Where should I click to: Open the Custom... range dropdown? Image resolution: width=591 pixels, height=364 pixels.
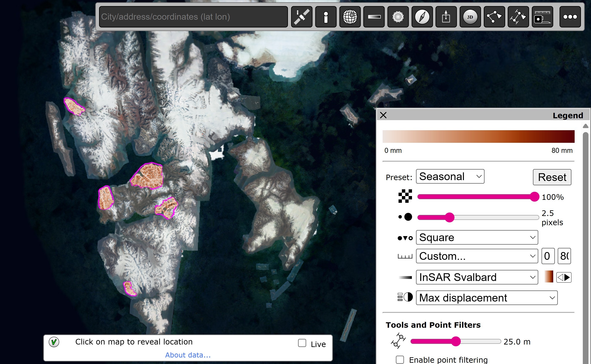[x=477, y=256]
